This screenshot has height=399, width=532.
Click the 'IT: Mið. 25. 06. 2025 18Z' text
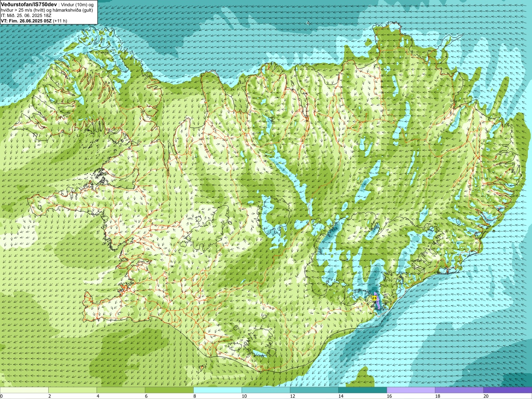click(27, 15)
